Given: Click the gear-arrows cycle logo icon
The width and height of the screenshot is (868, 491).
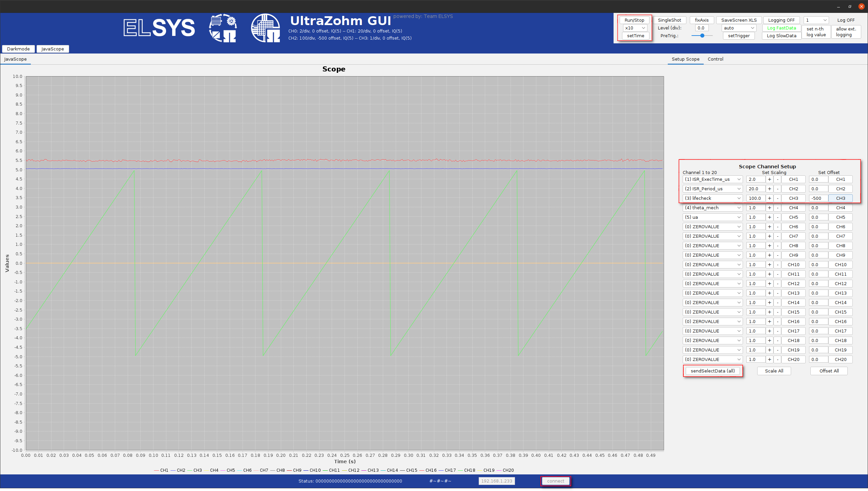Looking at the screenshot, I should pyautogui.click(x=223, y=28).
